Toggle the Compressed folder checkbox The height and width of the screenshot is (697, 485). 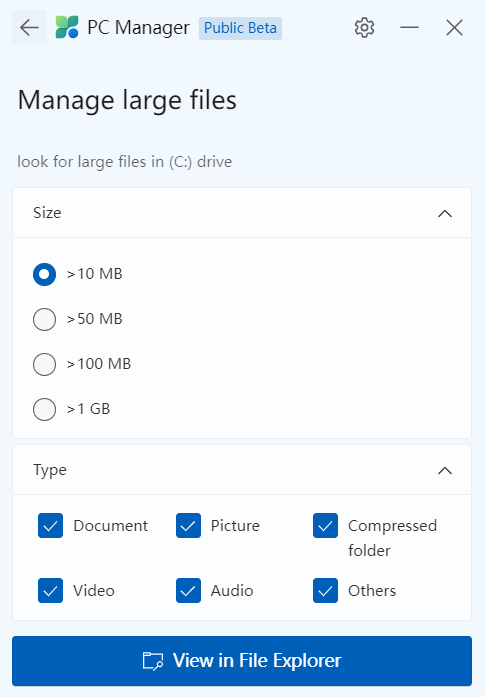[325, 526]
